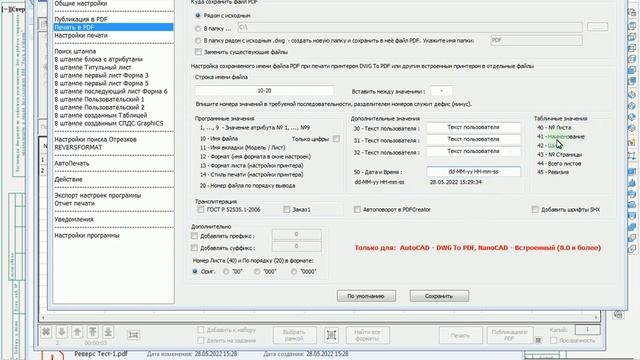
Task: Click the move-down arrow icon
Action: pos(62,332)
